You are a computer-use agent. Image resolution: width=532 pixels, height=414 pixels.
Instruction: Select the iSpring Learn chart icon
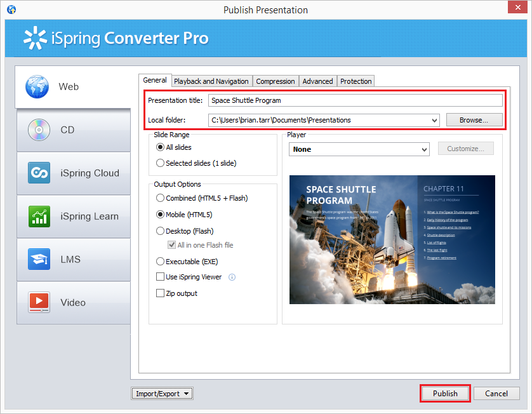point(39,216)
